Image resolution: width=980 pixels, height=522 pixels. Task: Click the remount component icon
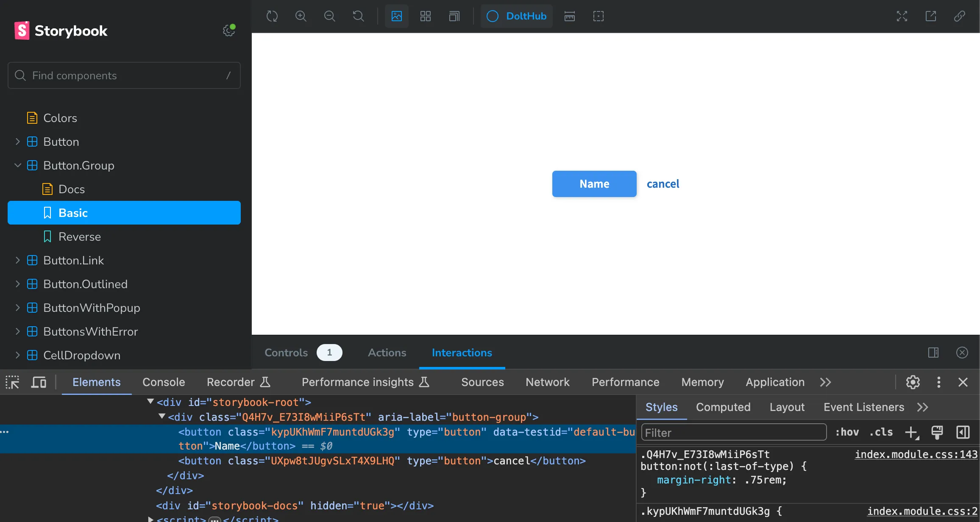coord(272,16)
